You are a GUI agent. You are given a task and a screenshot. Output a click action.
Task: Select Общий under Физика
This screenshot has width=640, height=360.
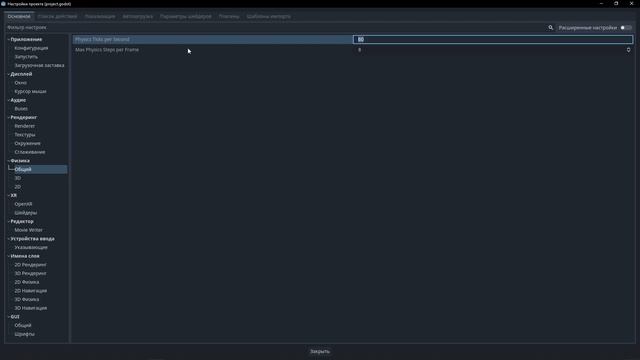coord(23,169)
